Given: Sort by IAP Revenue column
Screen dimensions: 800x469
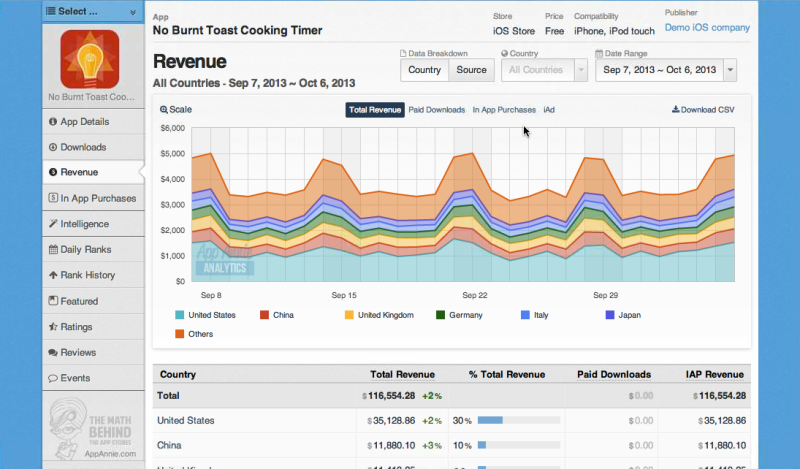Looking at the screenshot, I should 715,374.
